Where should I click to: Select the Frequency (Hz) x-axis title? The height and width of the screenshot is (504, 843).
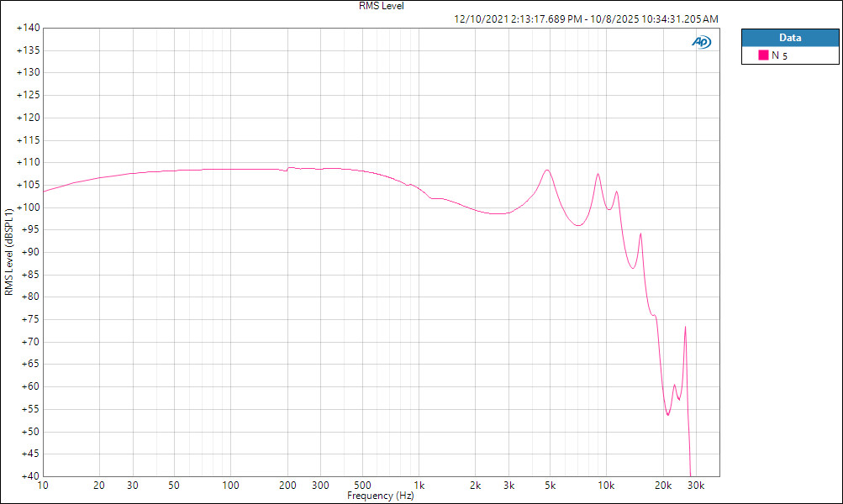point(381,496)
